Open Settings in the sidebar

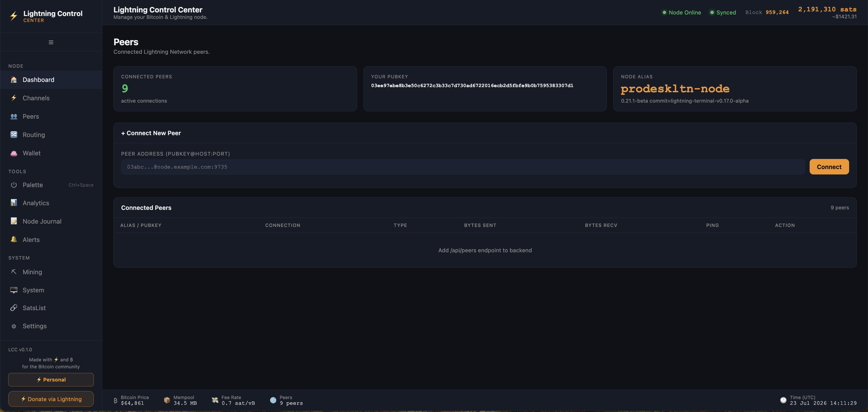pos(51,326)
